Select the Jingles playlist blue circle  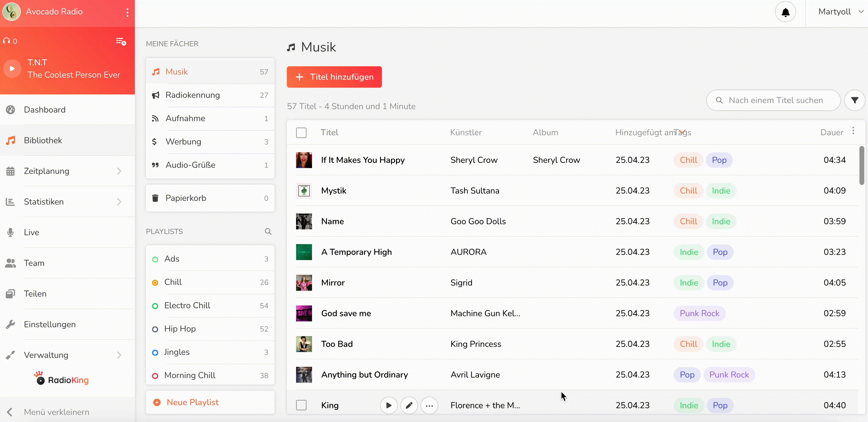155,353
